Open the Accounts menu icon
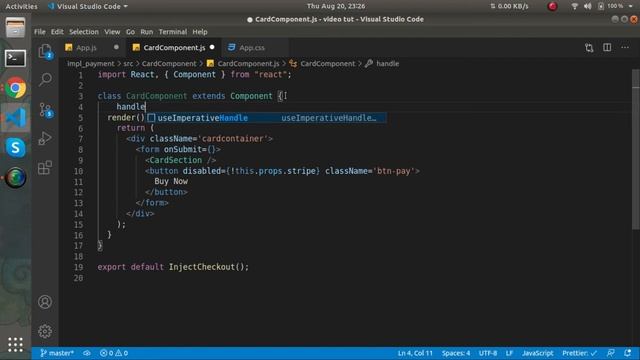Screen dimensions: 640x360 tap(45, 302)
